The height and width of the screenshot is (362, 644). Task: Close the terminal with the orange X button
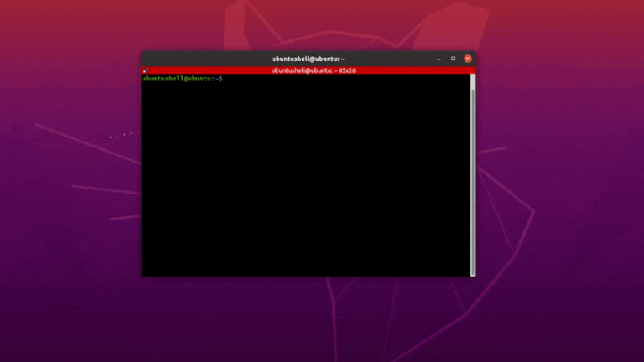click(468, 59)
